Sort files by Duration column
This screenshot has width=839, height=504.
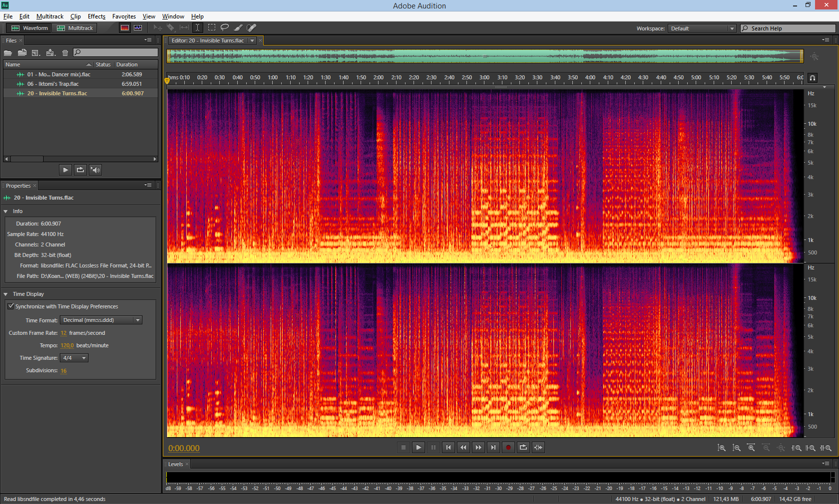136,64
